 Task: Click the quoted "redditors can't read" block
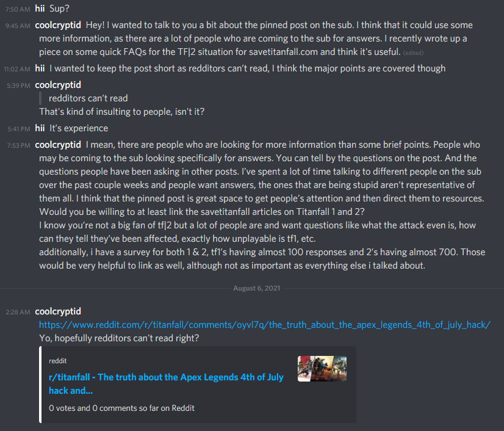[88, 98]
